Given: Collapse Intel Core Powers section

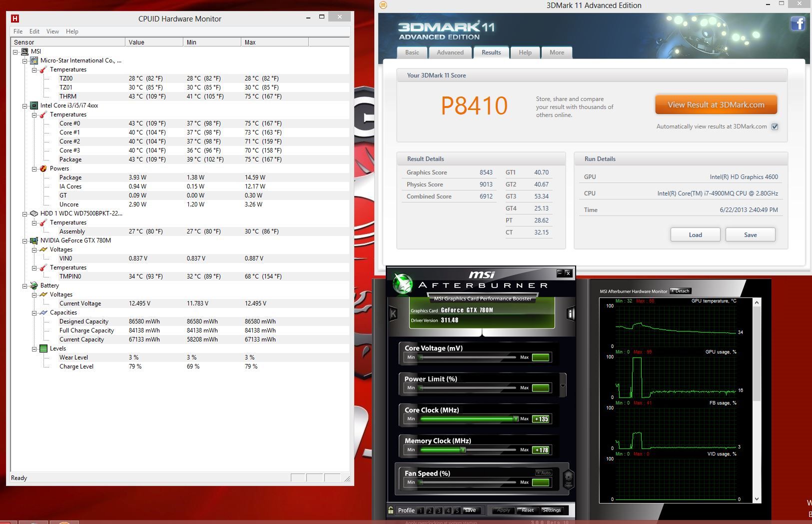Looking at the screenshot, I should 34,168.
